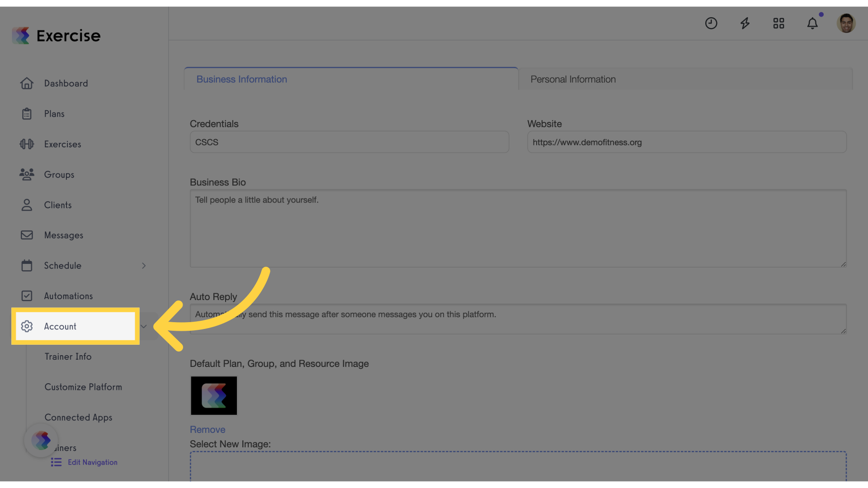The image size is (868, 488).
Task: Click the Groups people icon
Action: 27,174
